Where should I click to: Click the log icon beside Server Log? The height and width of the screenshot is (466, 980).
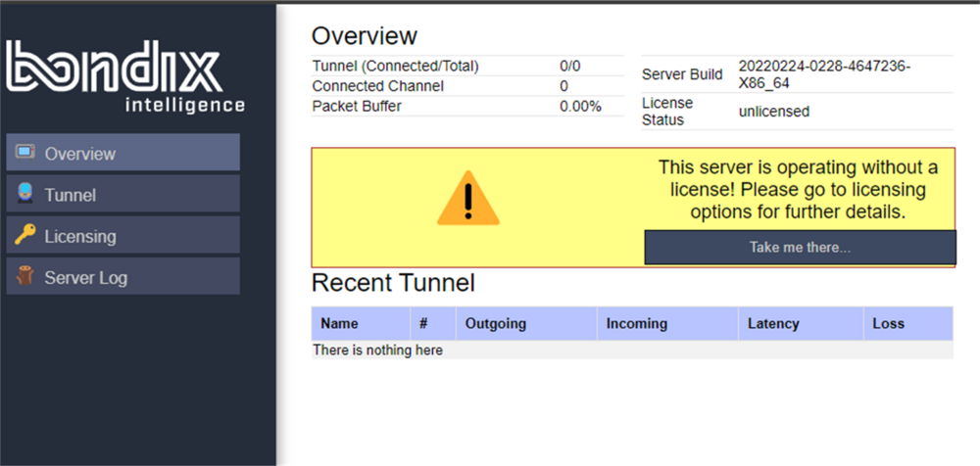25,277
